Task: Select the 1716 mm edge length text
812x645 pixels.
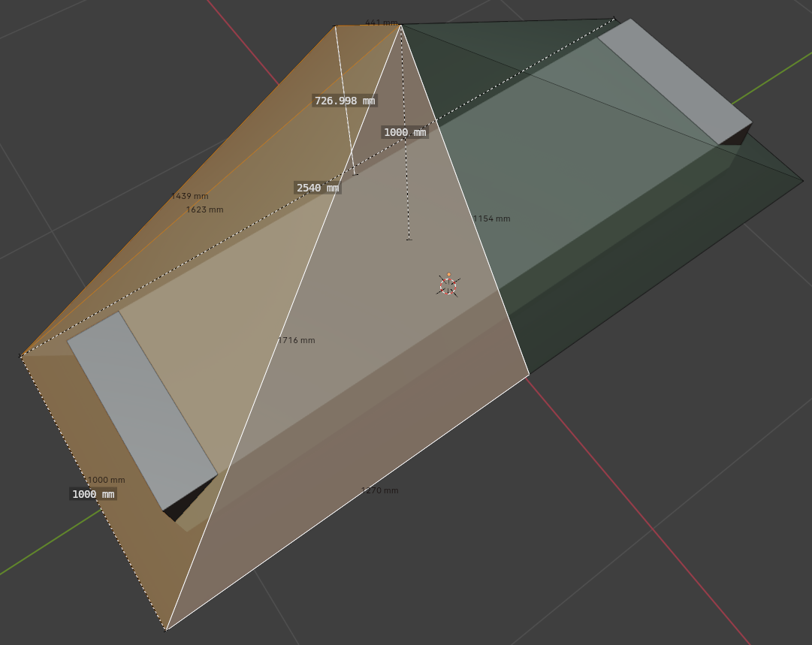Action: pyautogui.click(x=297, y=340)
